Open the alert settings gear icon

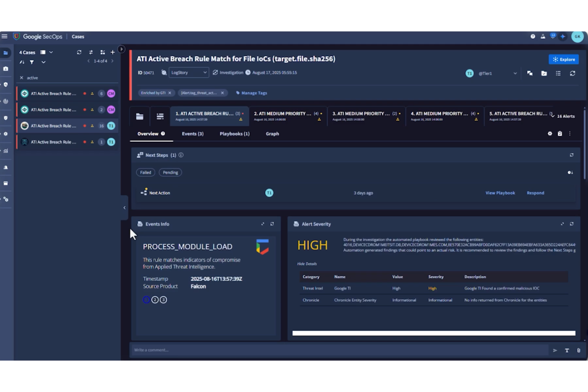click(x=549, y=134)
